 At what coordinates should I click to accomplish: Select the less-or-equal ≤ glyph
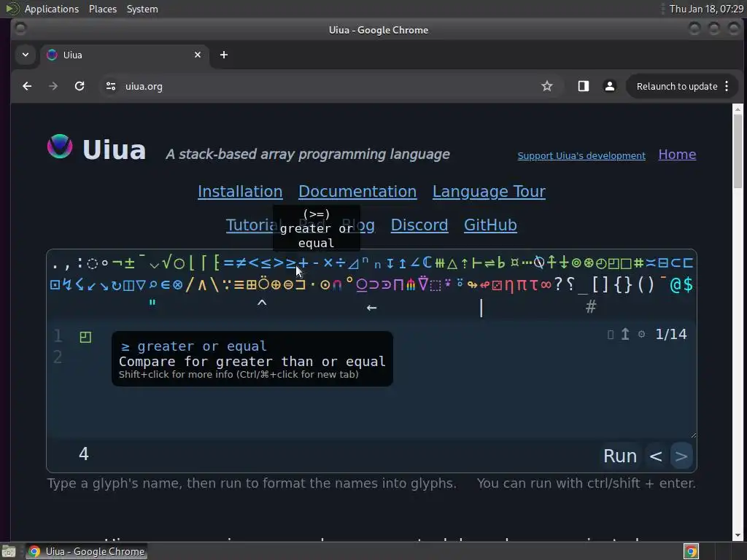tap(266, 262)
